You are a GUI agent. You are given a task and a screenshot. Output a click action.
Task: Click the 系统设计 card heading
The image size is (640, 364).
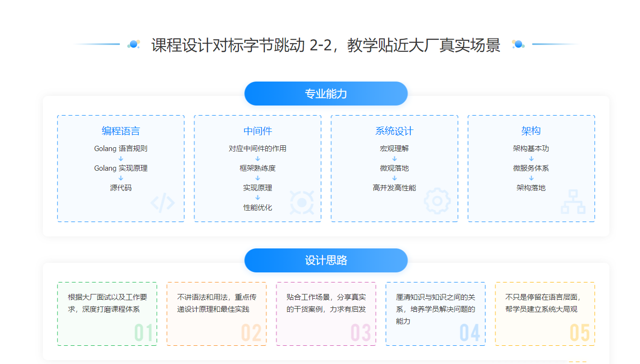394,131
